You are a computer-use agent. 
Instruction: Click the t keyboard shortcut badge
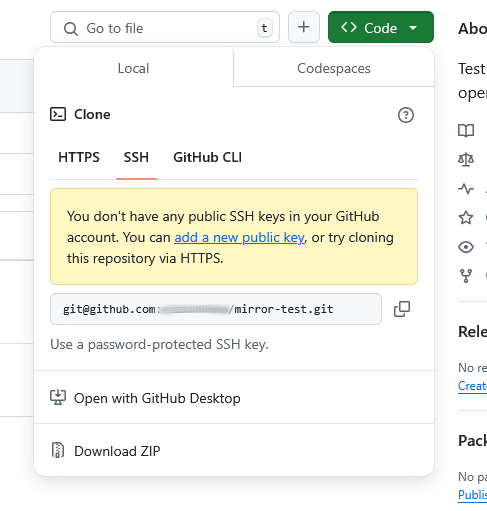[x=265, y=28]
